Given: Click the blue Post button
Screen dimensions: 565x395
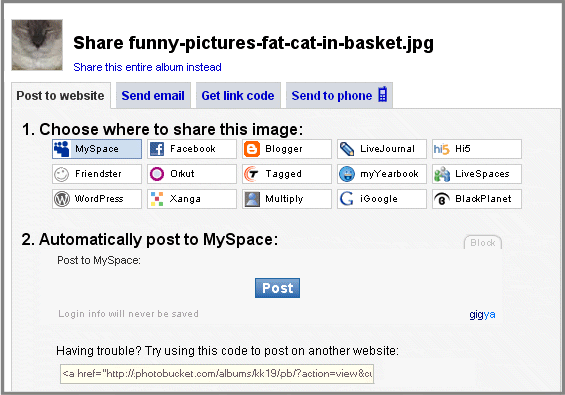Looking at the screenshot, I should pyautogui.click(x=277, y=288).
